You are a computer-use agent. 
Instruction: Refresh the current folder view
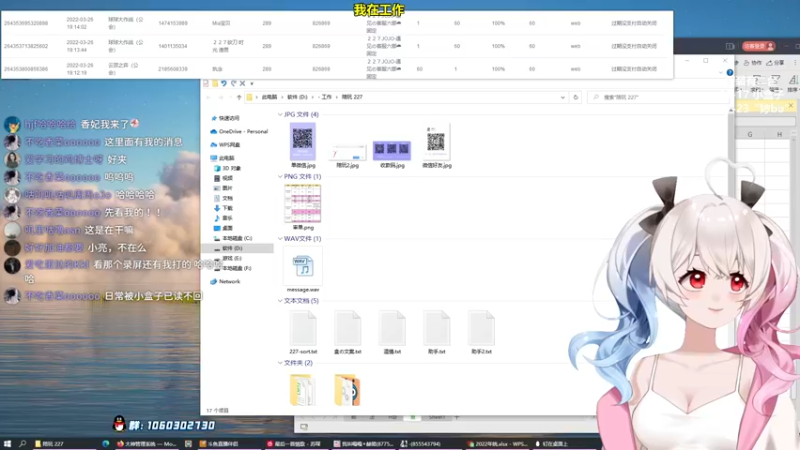pyautogui.click(x=576, y=97)
